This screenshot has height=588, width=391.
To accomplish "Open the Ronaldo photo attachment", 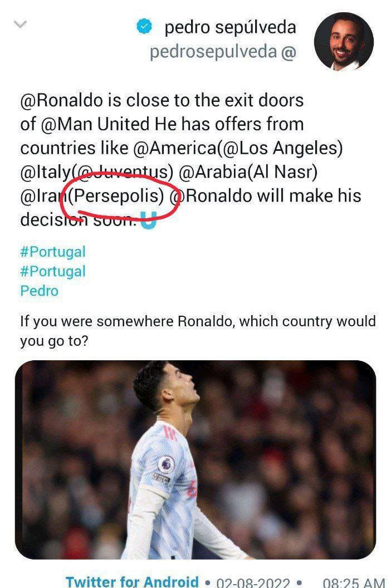I will [x=195, y=459].
